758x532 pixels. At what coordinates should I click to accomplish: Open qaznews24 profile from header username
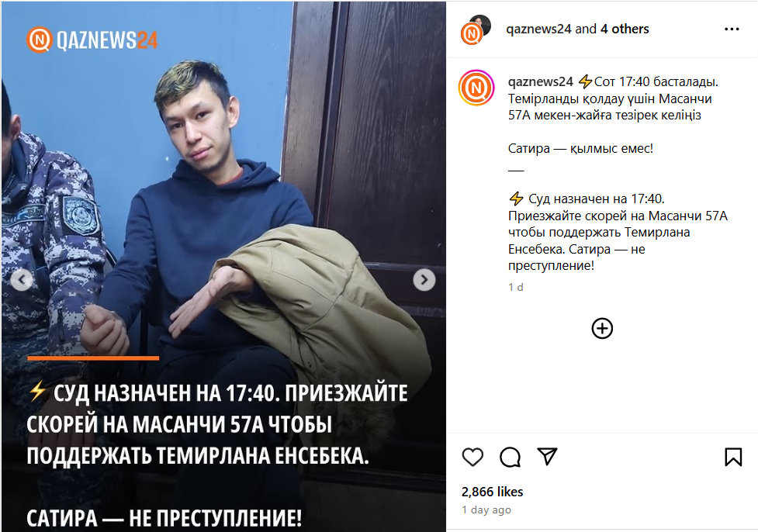pos(538,29)
